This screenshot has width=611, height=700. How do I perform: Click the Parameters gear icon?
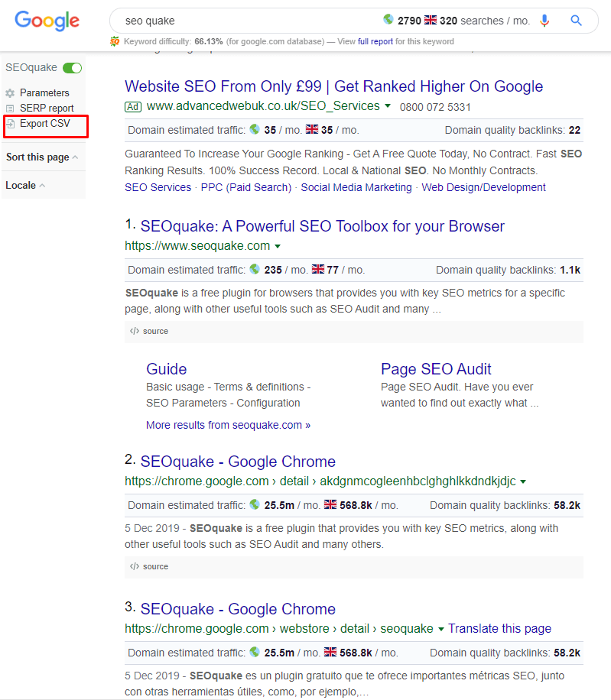[10, 93]
